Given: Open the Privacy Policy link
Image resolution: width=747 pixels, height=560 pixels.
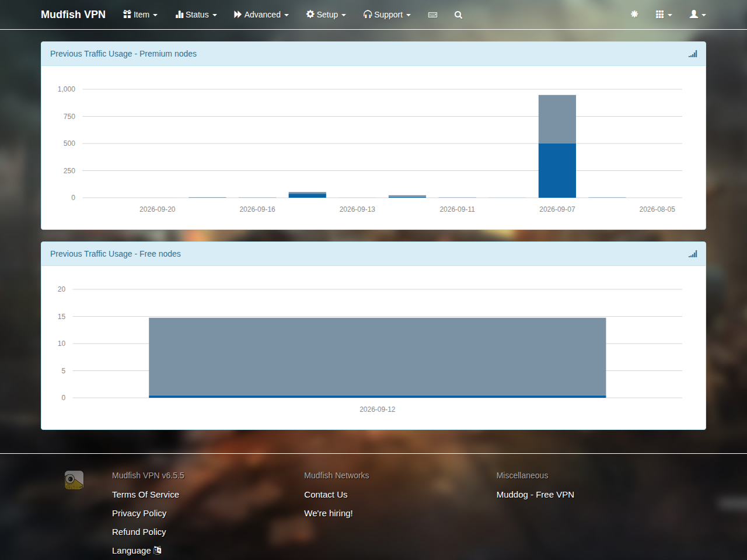Looking at the screenshot, I should pyautogui.click(x=139, y=513).
